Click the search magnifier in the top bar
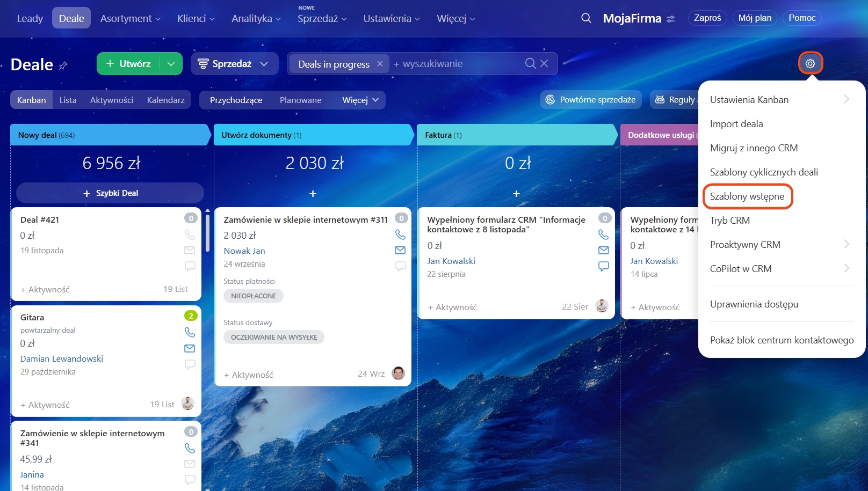868x491 pixels. pyautogui.click(x=586, y=18)
